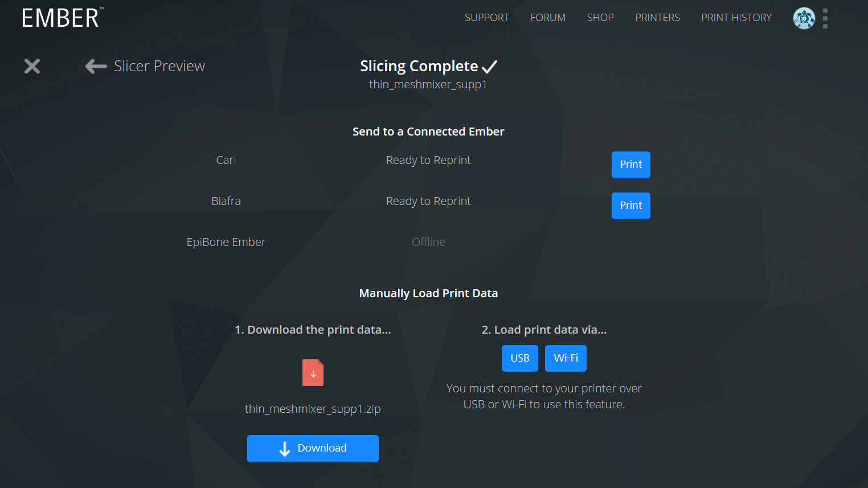Click the Manually Load Print Data heading

(428, 293)
